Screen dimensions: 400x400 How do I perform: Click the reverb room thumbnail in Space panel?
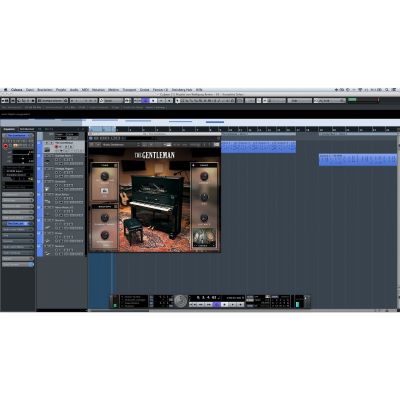(x=204, y=237)
